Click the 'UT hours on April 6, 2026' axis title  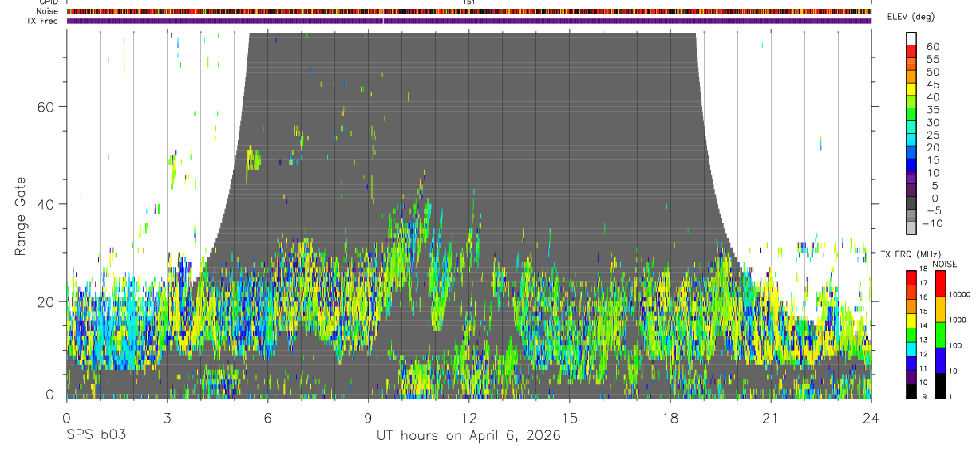coord(468,436)
